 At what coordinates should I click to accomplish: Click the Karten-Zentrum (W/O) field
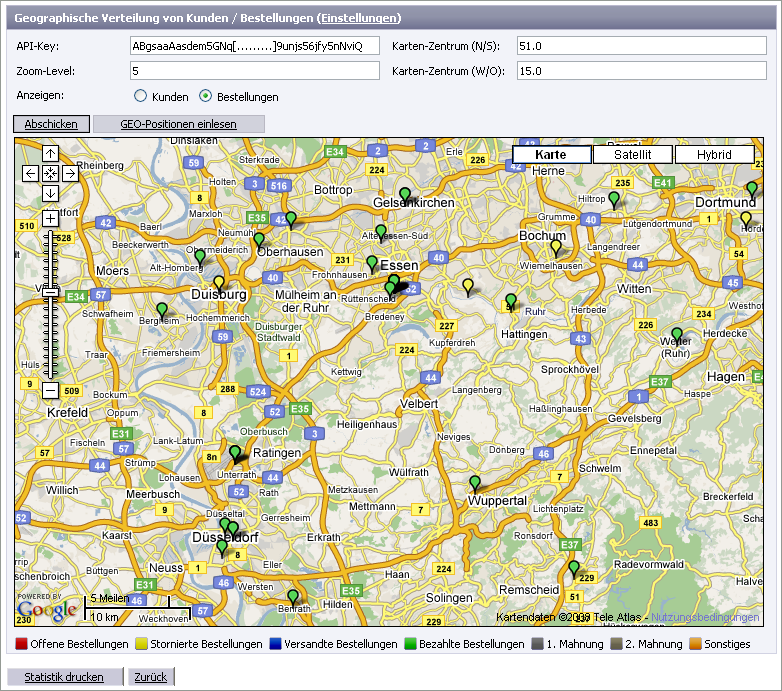(x=642, y=71)
